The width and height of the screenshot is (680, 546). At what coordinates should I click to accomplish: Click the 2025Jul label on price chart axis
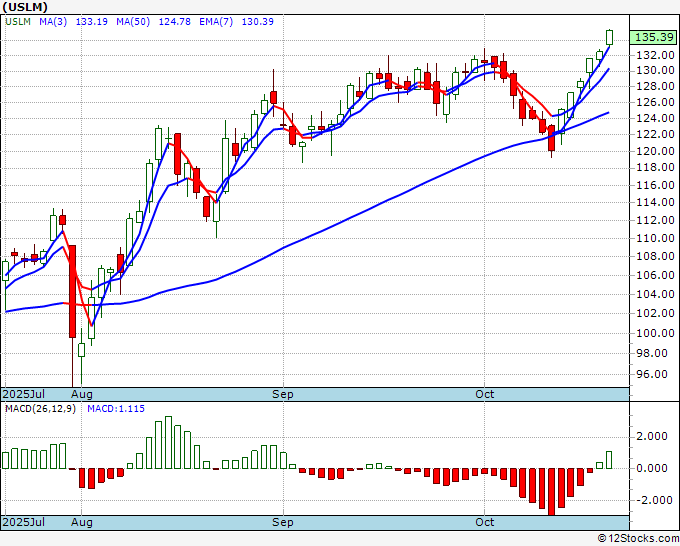[23, 394]
